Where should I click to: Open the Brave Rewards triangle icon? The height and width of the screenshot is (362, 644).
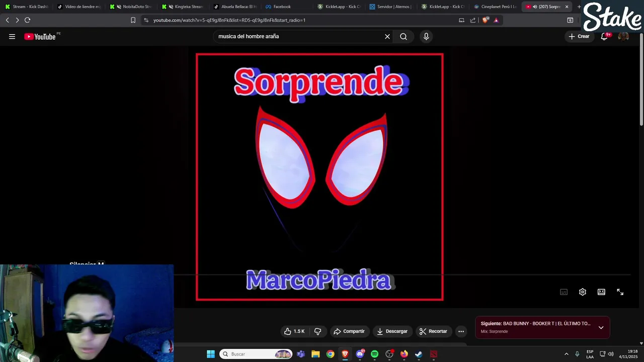click(496, 20)
